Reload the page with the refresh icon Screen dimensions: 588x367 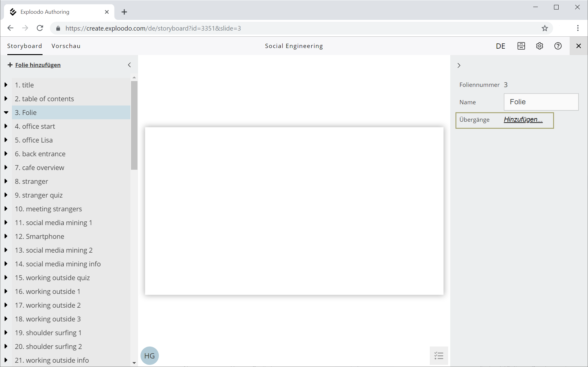coord(40,28)
